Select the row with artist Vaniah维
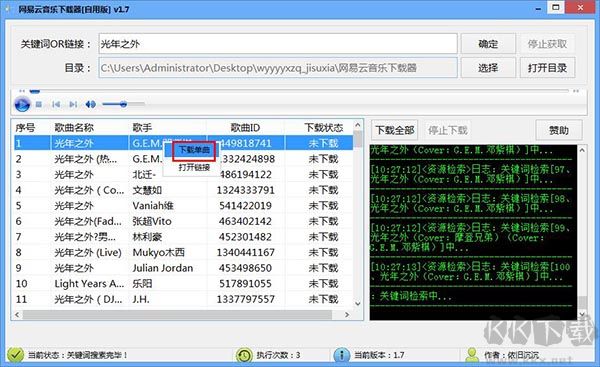The image size is (600, 367). click(183, 206)
